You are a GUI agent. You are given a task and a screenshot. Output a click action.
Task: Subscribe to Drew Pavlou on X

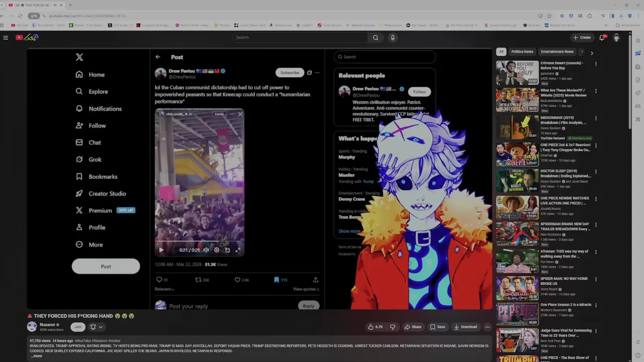click(290, 72)
